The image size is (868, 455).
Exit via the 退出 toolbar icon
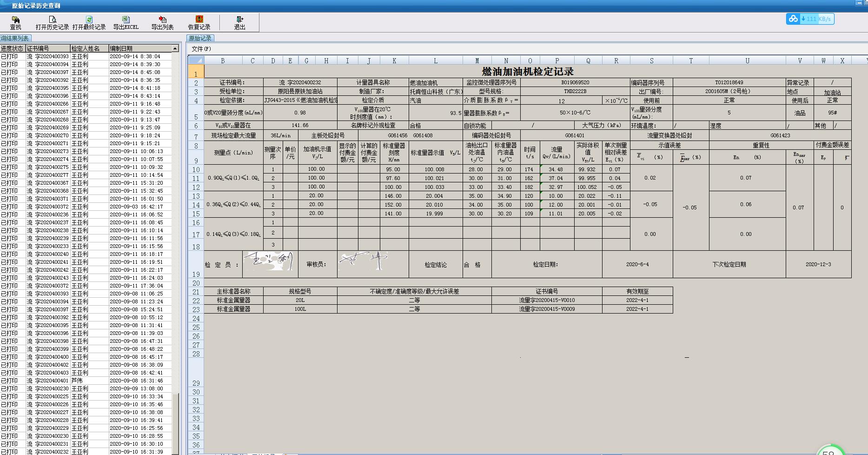point(239,22)
